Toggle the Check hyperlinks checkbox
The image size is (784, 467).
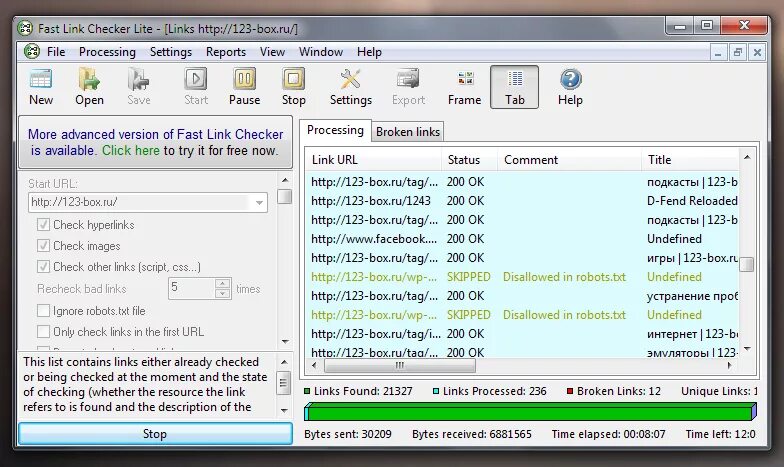[44, 224]
